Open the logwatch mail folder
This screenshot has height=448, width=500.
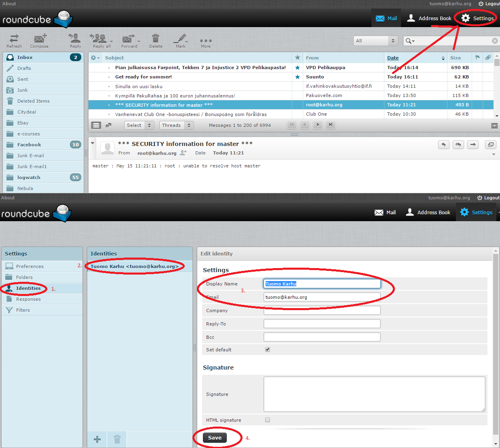click(x=29, y=178)
